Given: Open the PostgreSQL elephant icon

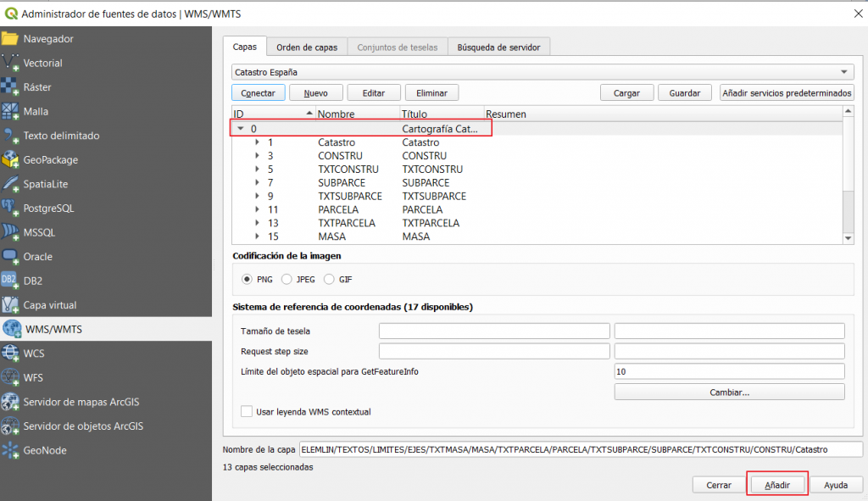Looking at the screenshot, I should (x=10, y=209).
